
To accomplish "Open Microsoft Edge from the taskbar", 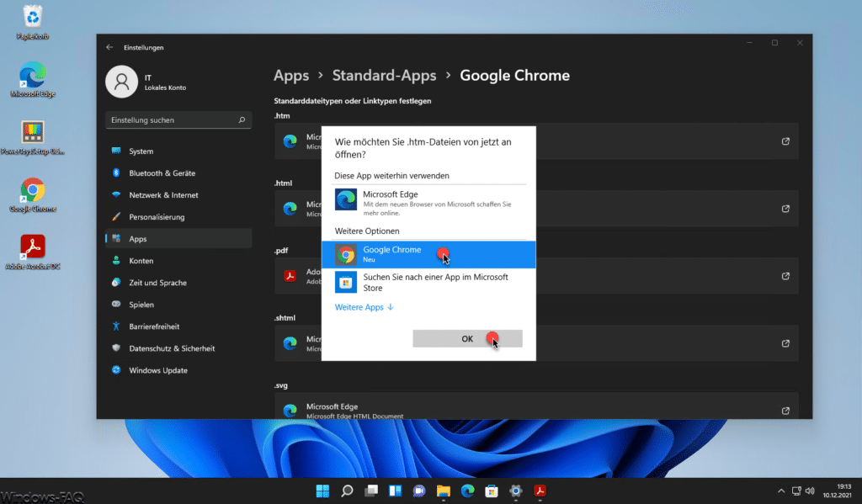I will click(468, 491).
